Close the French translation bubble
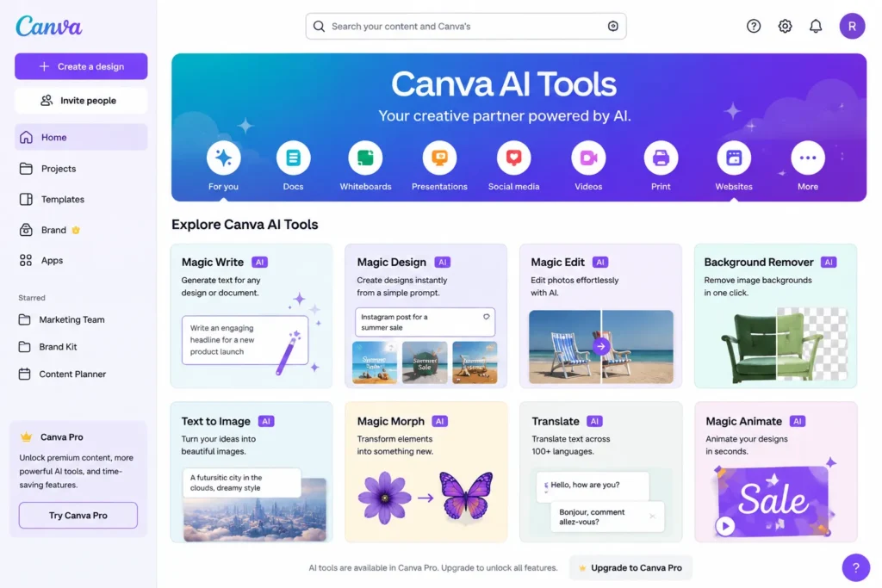 point(652,516)
